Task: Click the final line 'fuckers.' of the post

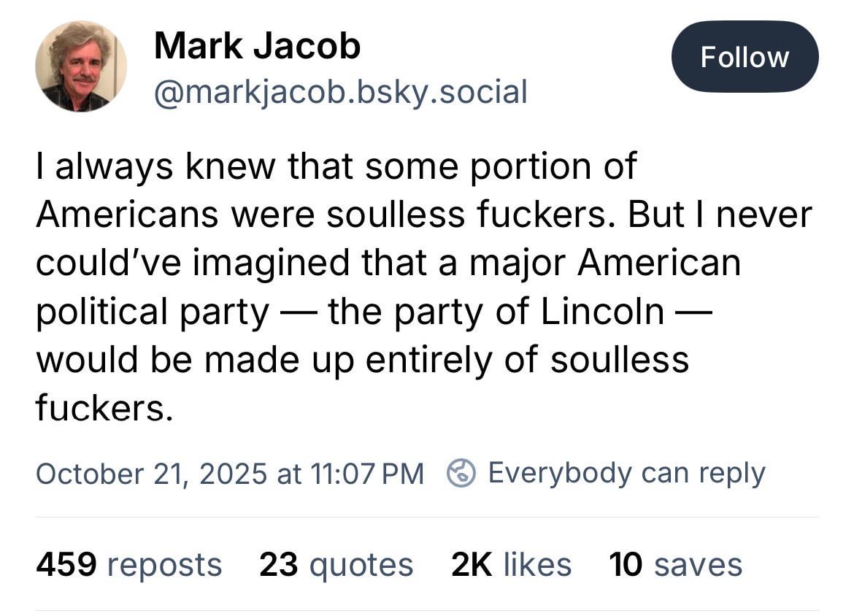Action: [104, 409]
